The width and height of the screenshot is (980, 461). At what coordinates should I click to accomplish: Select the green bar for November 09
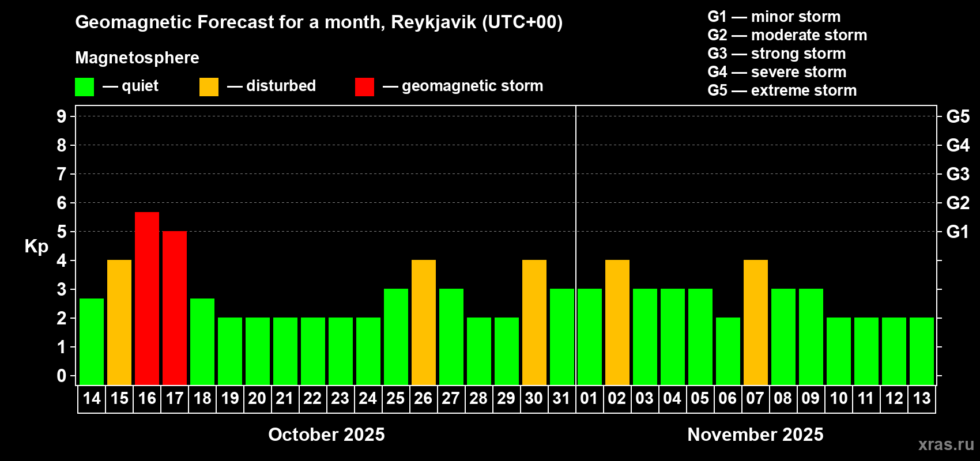click(x=811, y=337)
